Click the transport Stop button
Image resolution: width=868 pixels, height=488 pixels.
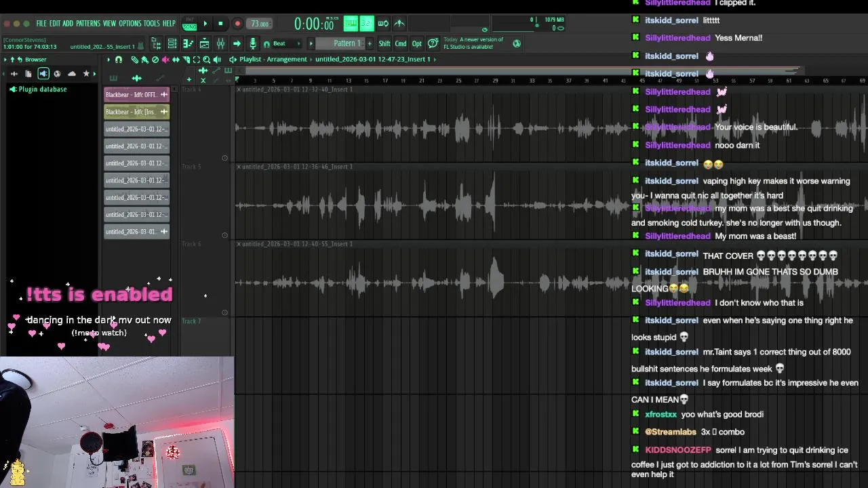point(220,24)
